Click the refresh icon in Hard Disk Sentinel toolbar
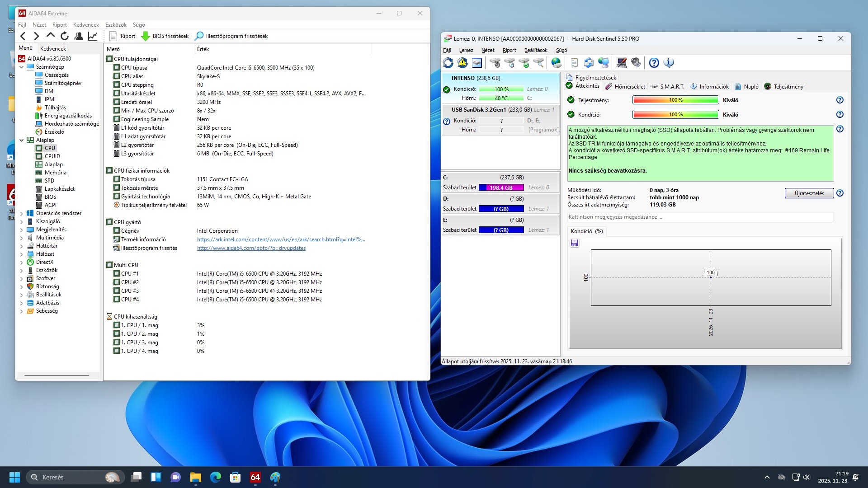The width and height of the screenshot is (868, 488). 448,63
